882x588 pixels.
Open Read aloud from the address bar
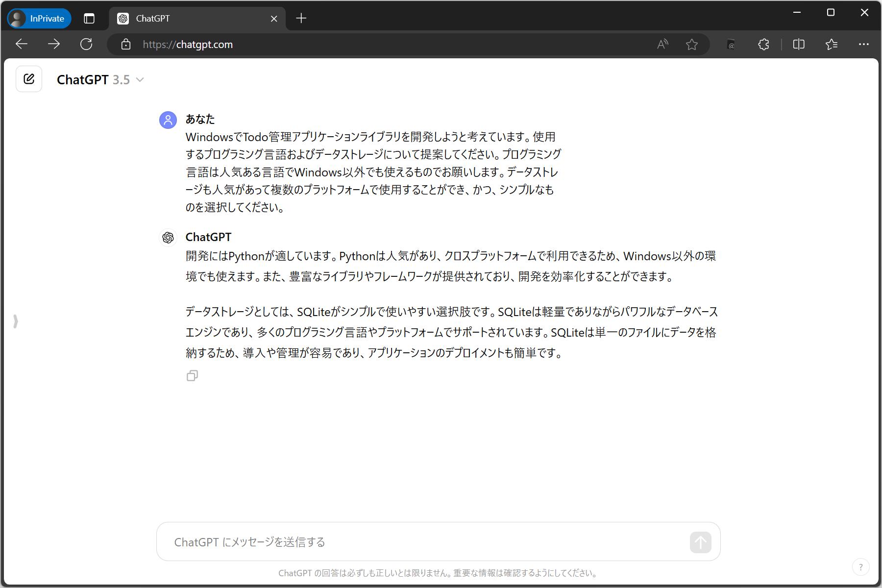coord(662,44)
